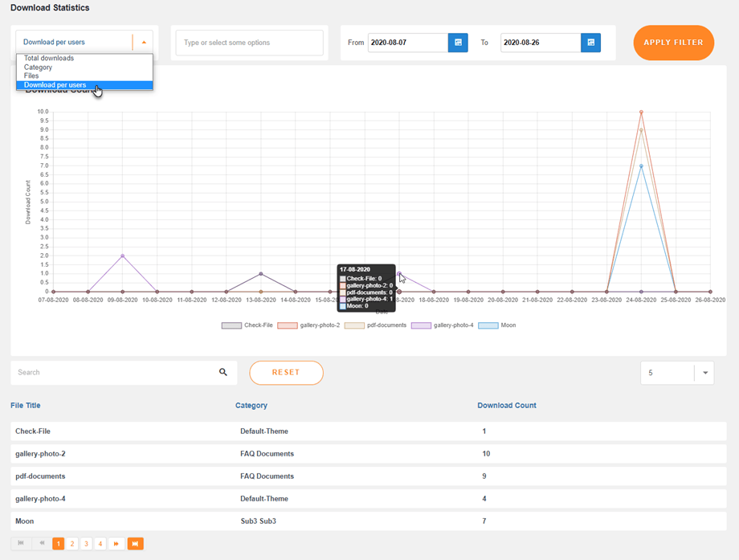The height and width of the screenshot is (560, 739).
Task: Go to the last page of results
Action: click(135, 544)
